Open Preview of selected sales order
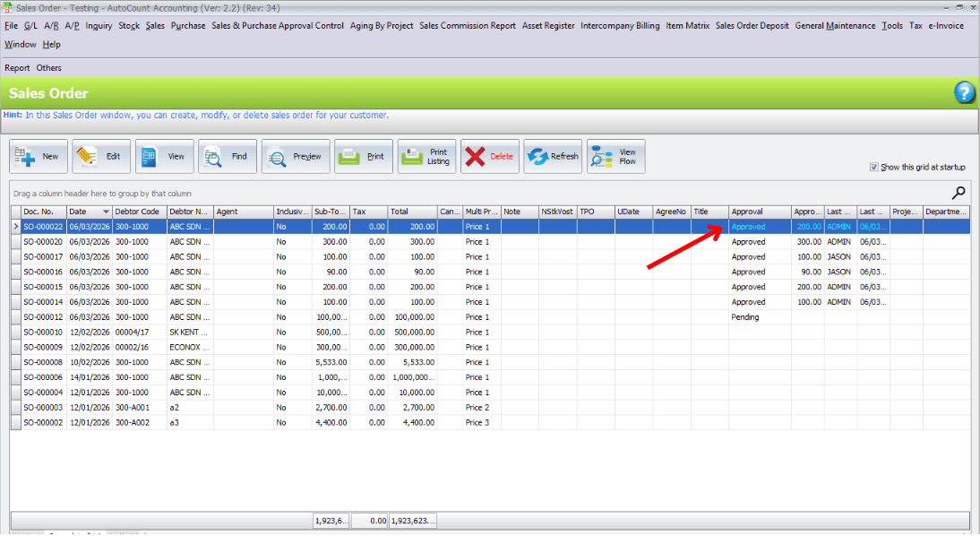Screen dimensions: 980x536 [x=278, y=157]
